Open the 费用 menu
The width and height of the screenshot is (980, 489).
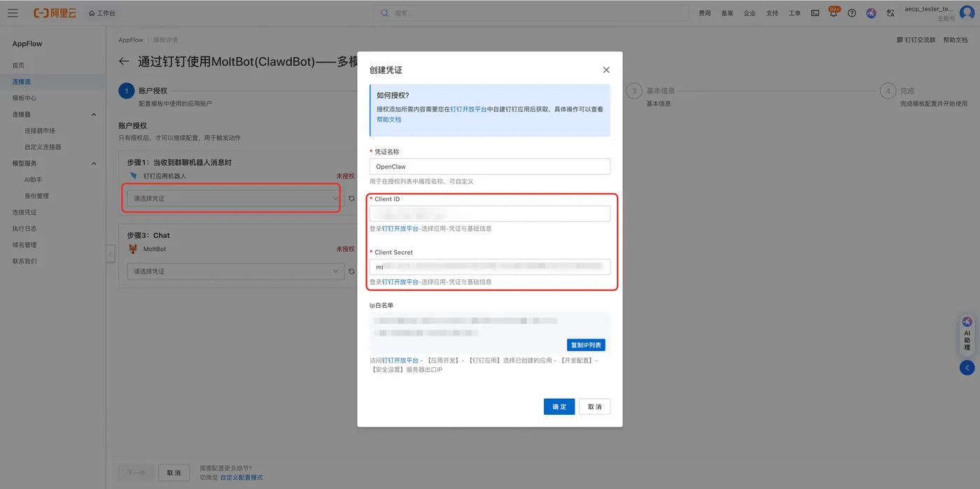tap(705, 13)
